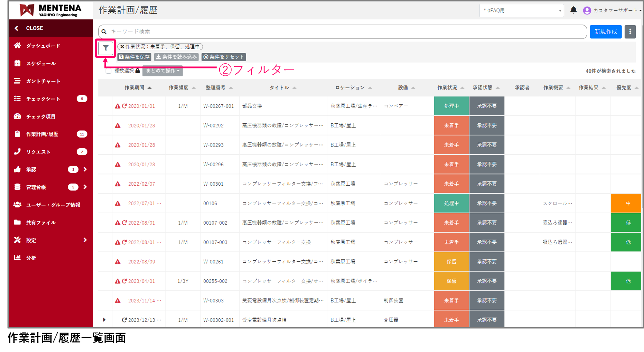
Task: Open the workspace selector showing 0FAQ用
Action: tap(522, 11)
